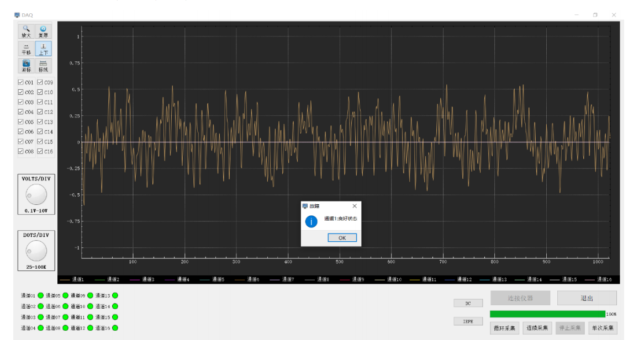644x340 pixels.
Task: Disable channel C16 checkbox
Action: point(40,151)
